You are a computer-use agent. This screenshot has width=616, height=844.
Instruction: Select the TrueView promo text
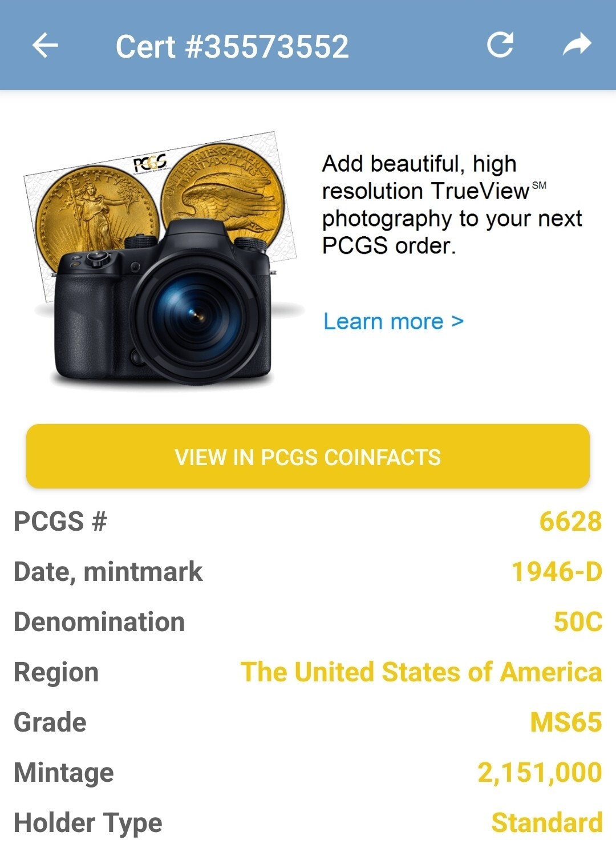click(x=452, y=205)
